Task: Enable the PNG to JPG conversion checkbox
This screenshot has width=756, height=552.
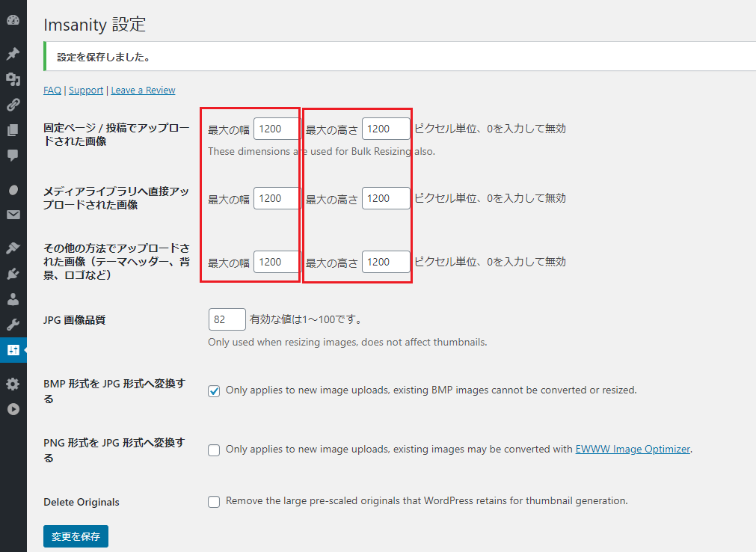Action: [x=214, y=450]
